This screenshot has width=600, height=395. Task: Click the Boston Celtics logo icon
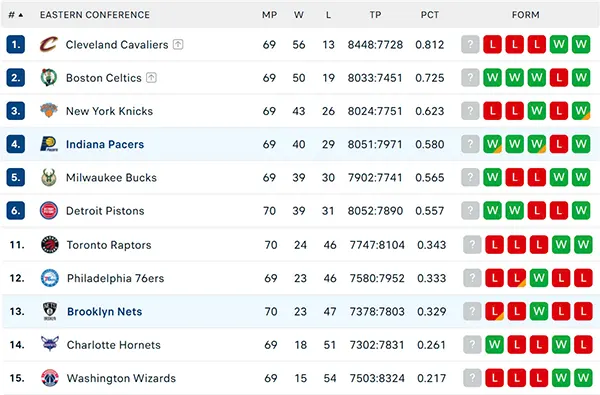click(x=49, y=78)
